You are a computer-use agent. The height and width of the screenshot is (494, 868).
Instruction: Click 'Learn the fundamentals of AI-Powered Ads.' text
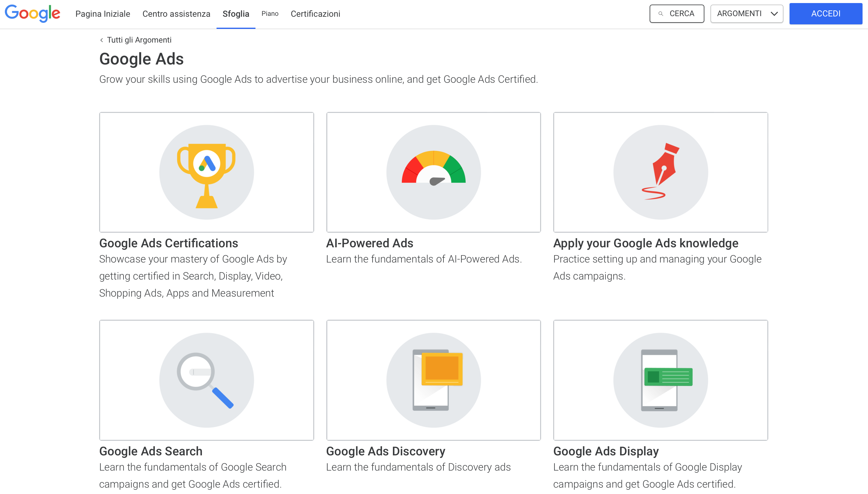click(x=424, y=259)
